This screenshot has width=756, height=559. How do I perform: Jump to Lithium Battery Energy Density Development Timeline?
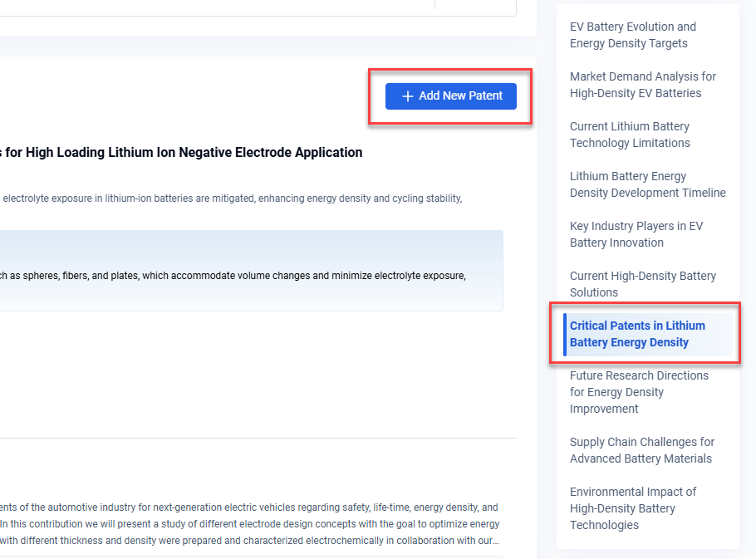click(647, 184)
